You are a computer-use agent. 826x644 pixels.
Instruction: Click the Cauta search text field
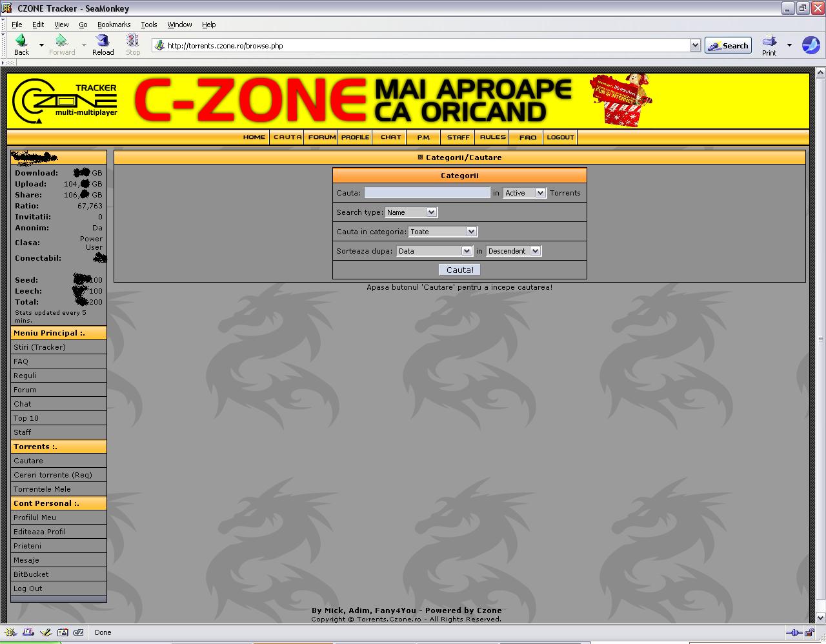point(427,192)
